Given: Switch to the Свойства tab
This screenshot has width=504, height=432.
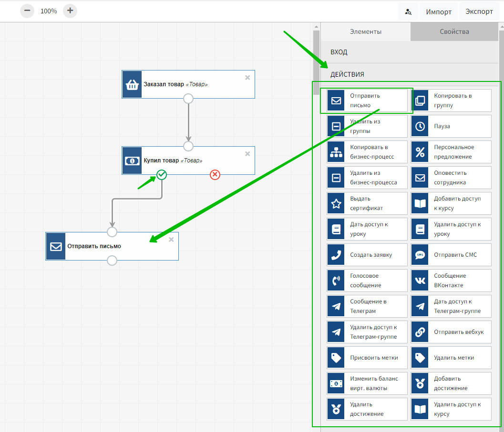Looking at the screenshot, I should click(x=454, y=32).
